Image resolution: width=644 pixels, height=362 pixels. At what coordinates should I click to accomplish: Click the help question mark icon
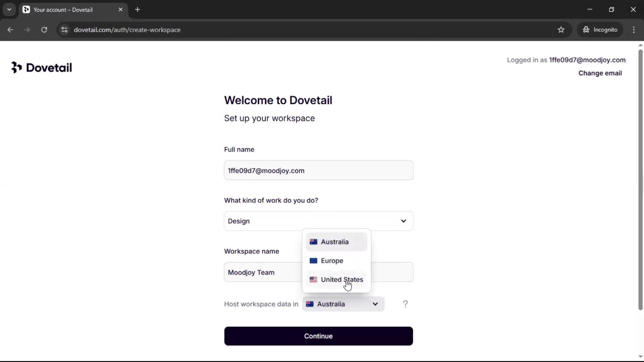(x=405, y=304)
